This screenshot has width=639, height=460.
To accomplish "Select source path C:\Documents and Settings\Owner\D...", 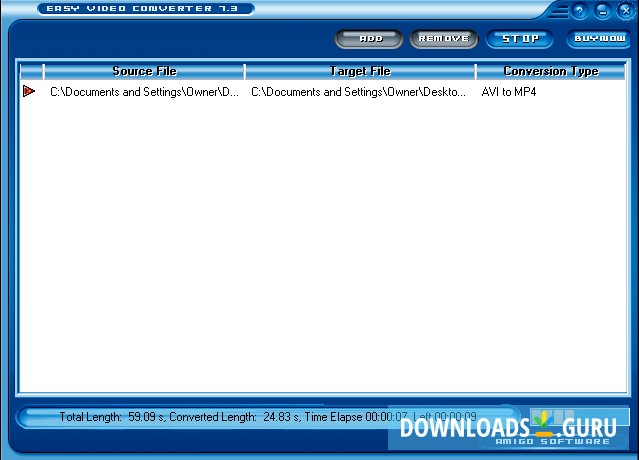I will pyautogui.click(x=144, y=92).
